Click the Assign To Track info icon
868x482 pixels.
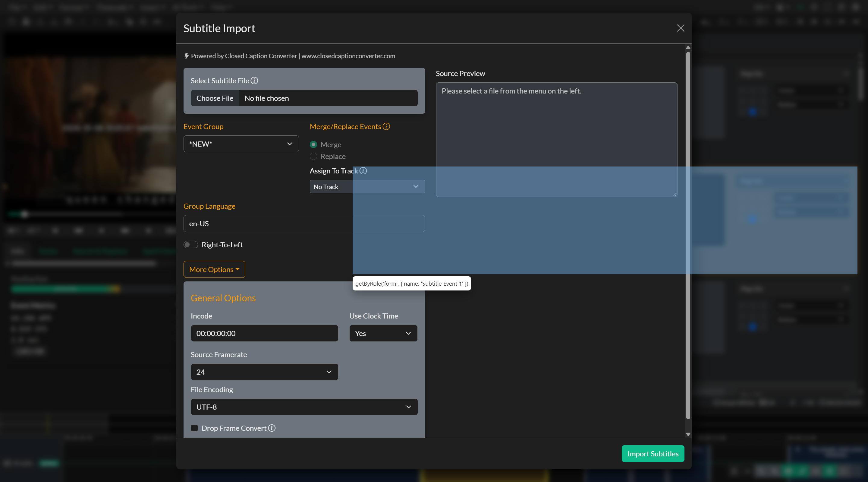[363, 171]
